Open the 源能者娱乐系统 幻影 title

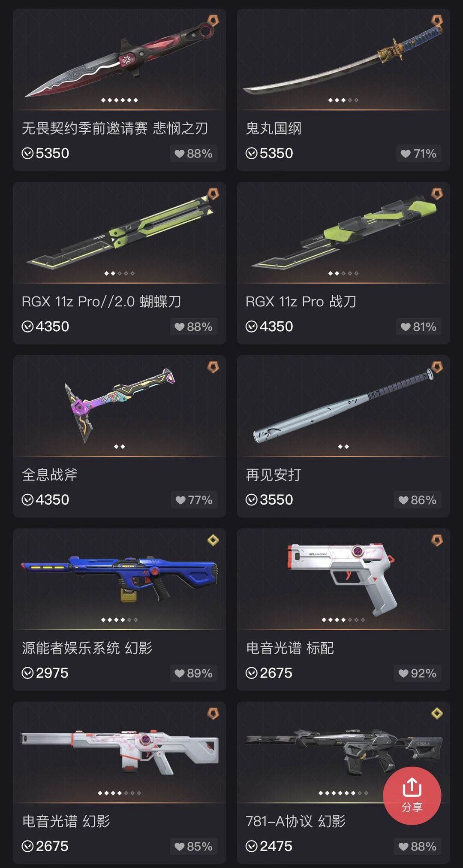pyautogui.click(x=87, y=648)
